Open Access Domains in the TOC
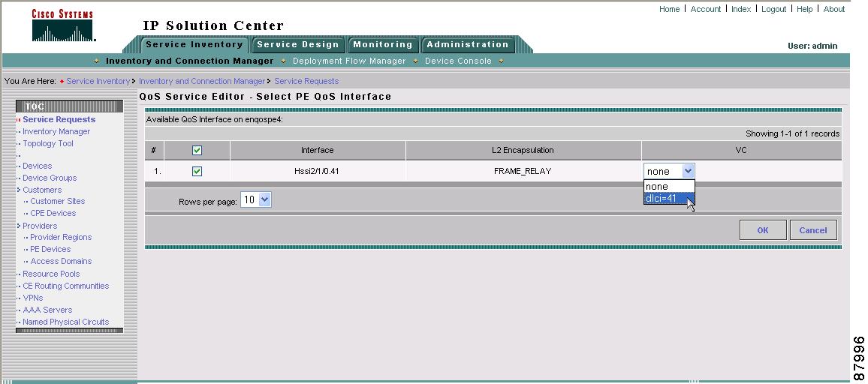The image size is (868, 384). coord(61,261)
